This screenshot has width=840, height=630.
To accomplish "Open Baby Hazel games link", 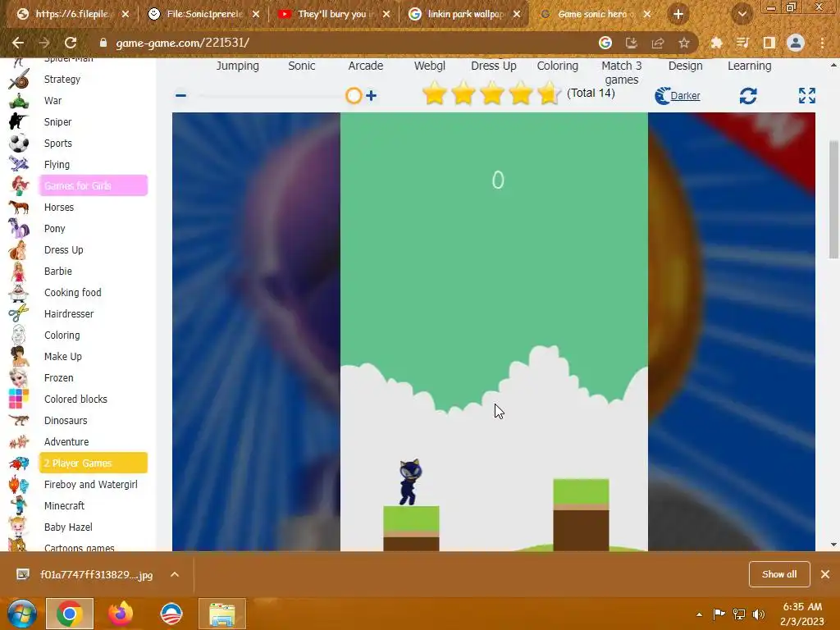I will (x=69, y=527).
